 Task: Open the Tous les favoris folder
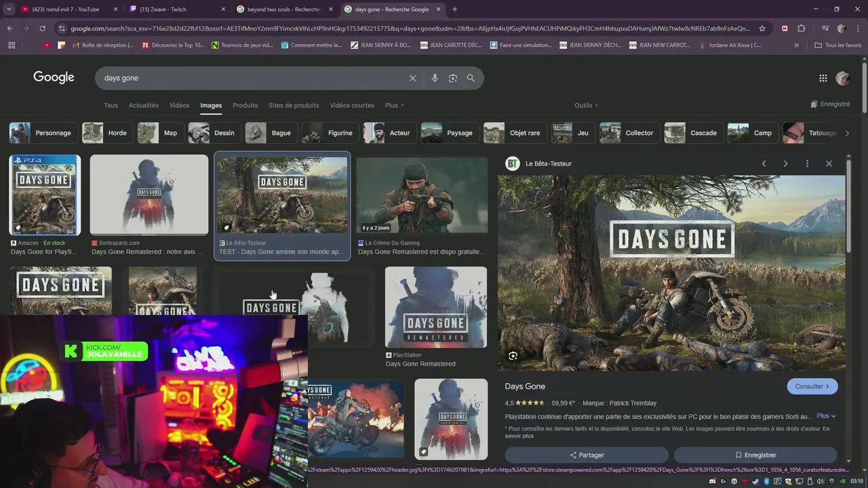coord(837,45)
